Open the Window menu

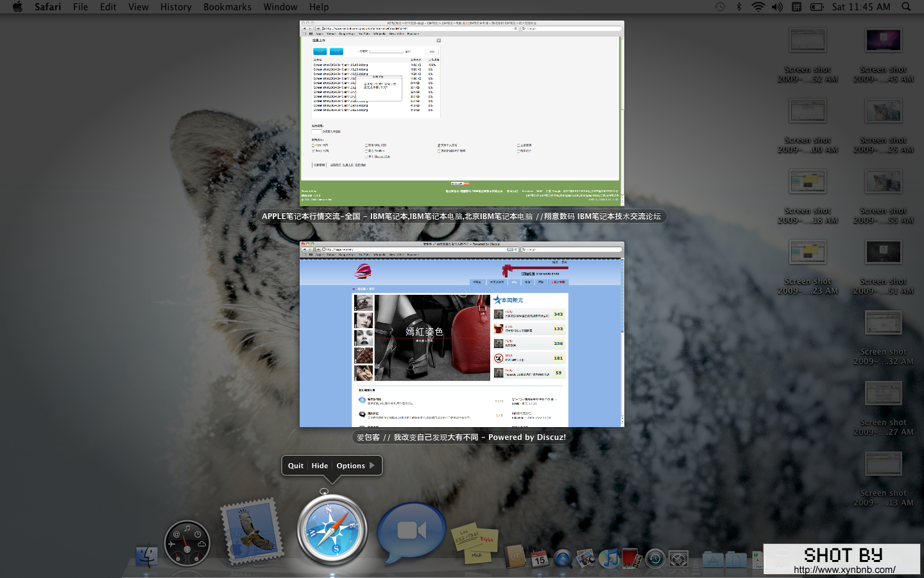click(x=280, y=7)
